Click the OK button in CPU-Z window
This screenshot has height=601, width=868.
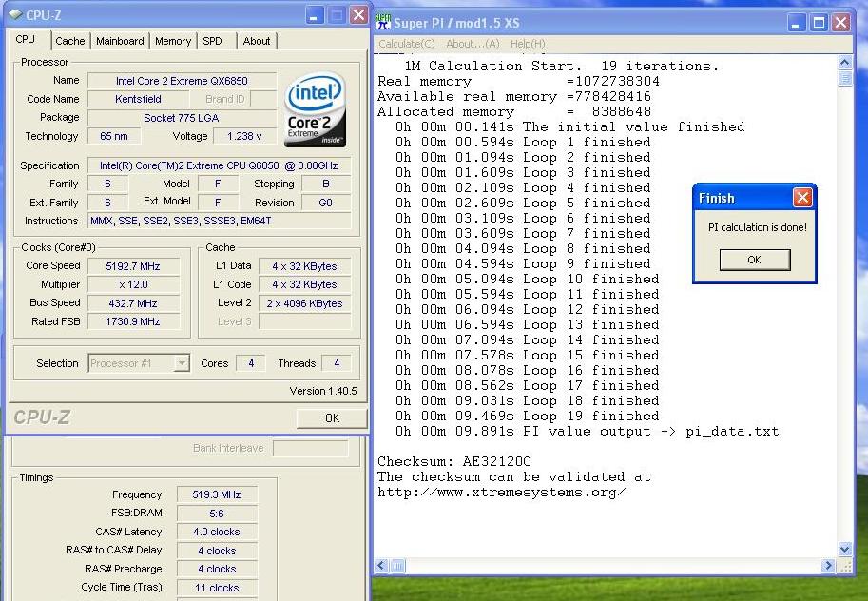[x=332, y=418]
